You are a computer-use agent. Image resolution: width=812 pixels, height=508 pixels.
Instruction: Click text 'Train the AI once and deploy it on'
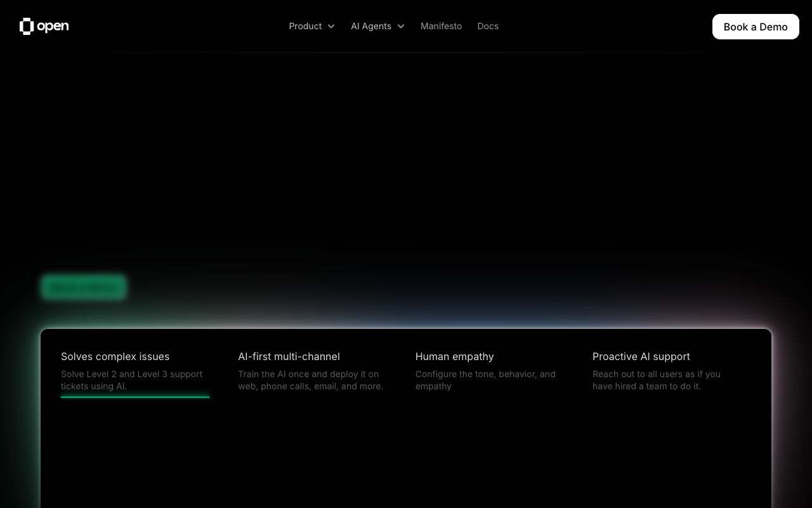[308, 374]
